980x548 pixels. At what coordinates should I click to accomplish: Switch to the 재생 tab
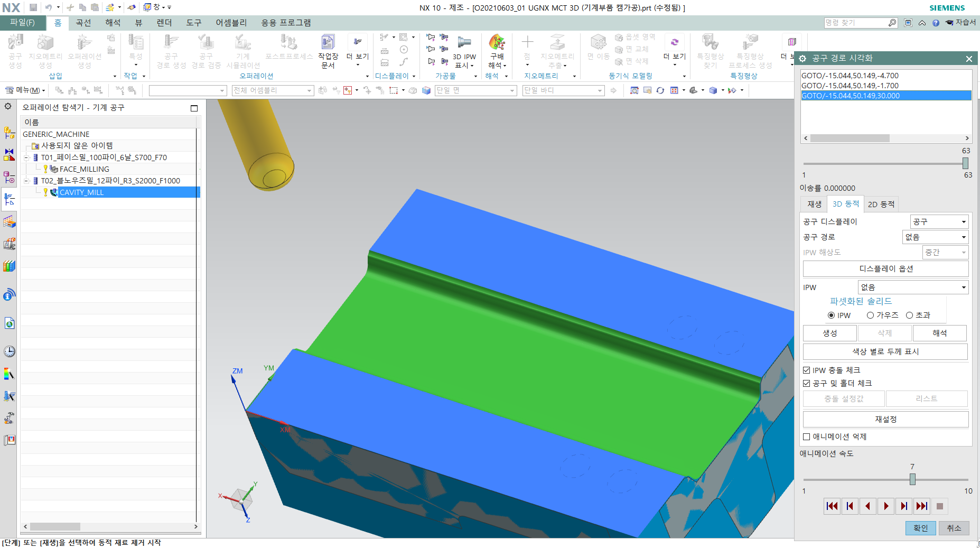814,204
